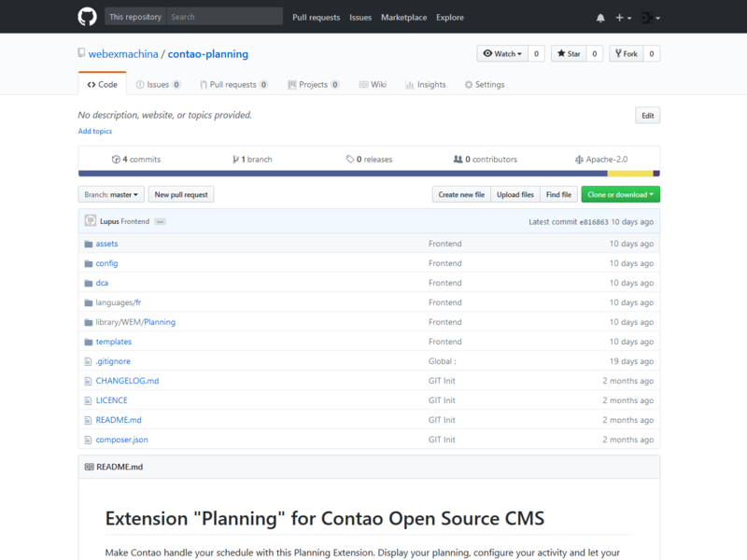Open the CHANGELOG.md file
The width and height of the screenshot is (747, 560).
(x=127, y=381)
